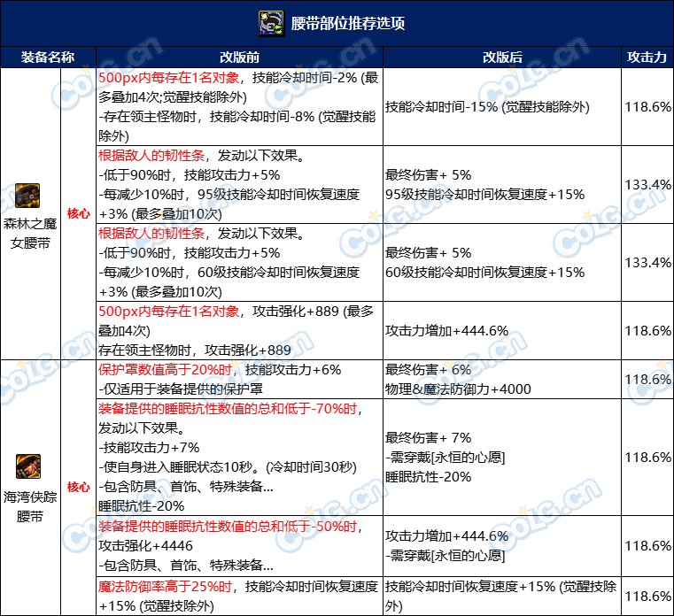
Task: Click the 95级技能冷却时间恢复速度+15% text
Action: [484, 195]
